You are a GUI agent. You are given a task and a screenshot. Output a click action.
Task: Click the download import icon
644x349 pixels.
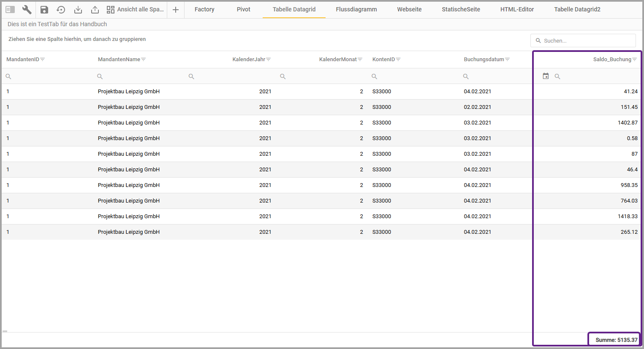[x=78, y=9]
